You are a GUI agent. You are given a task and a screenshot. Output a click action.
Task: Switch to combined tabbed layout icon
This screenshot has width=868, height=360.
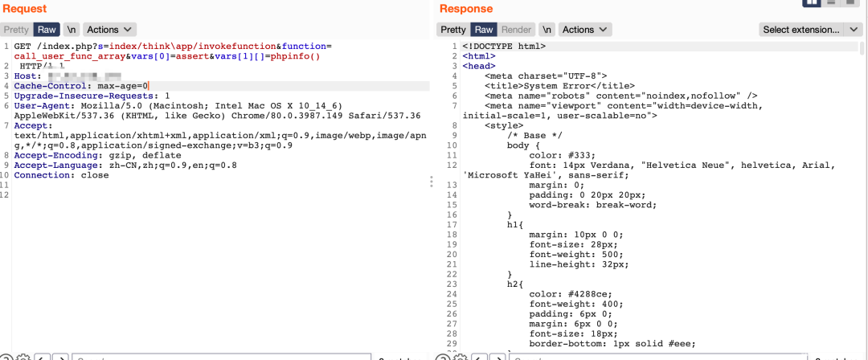click(x=849, y=2)
